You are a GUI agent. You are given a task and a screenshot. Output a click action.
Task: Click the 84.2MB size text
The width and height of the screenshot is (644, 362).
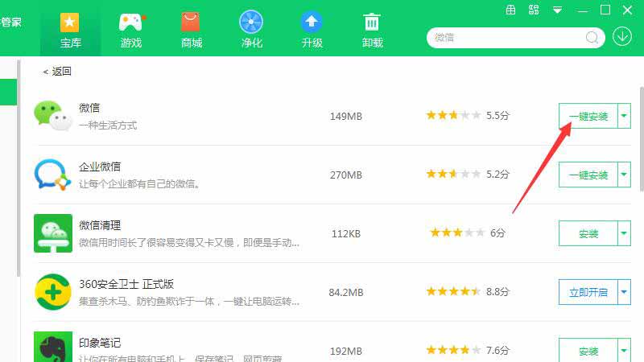pyautogui.click(x=346, y=292)
